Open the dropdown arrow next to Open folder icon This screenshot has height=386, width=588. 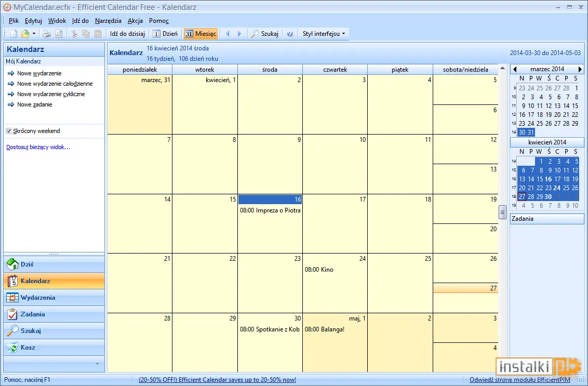[x=34, y=34]
